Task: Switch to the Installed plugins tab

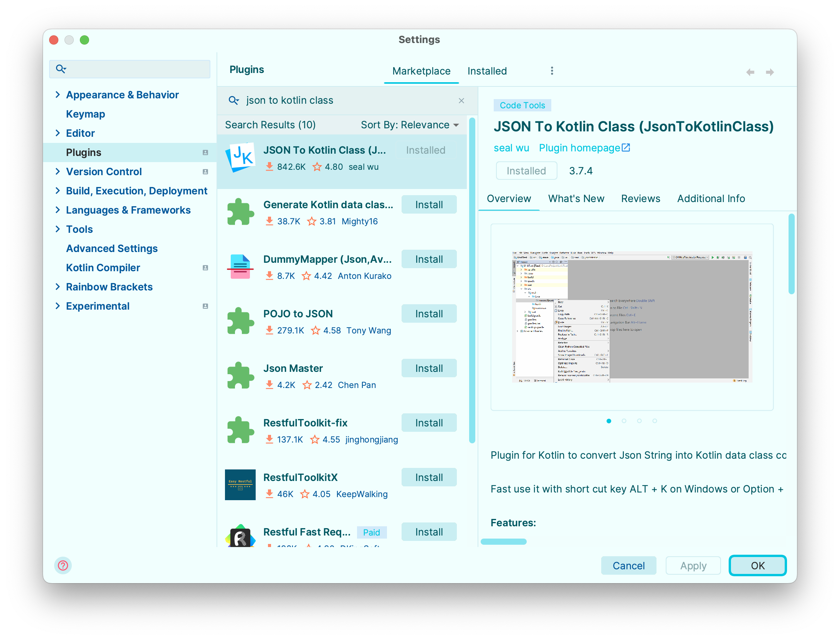Action: [487, 71]
